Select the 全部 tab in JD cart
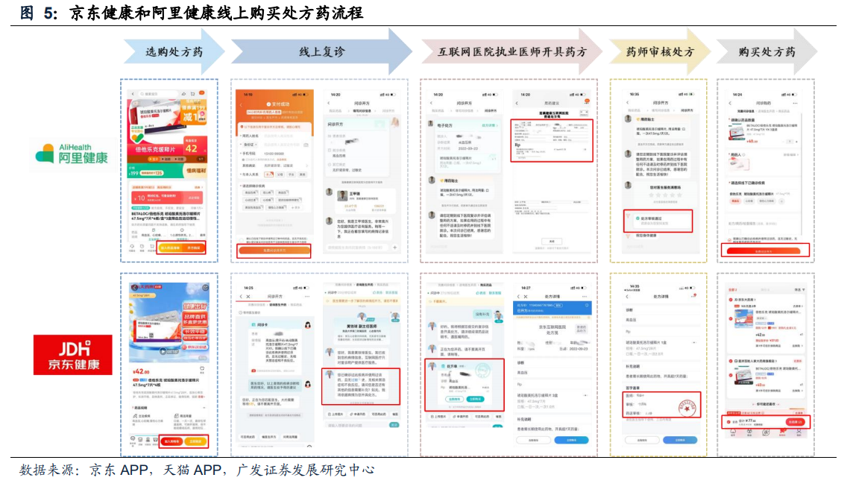Image resolution: width=853 pixels, height=504 pixels. pos(732,290)
